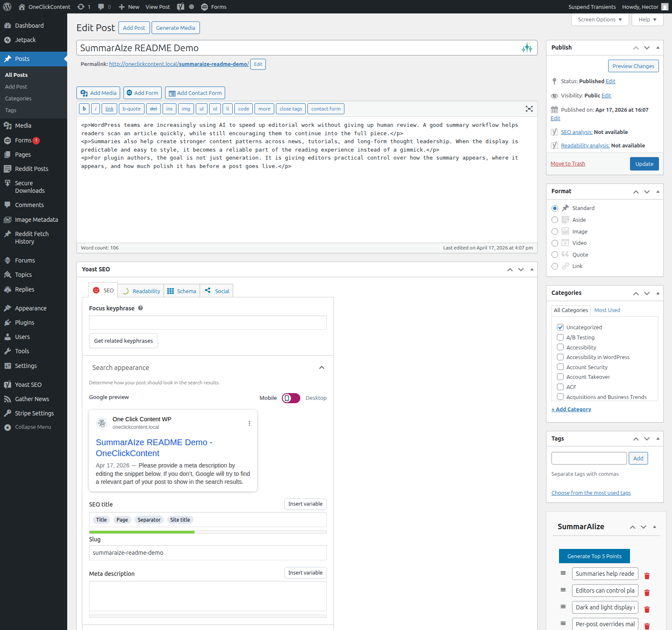Click the Move to Trash link
Image resolution: width=672 pixels, height=630 pixels.
click(567, 163)
